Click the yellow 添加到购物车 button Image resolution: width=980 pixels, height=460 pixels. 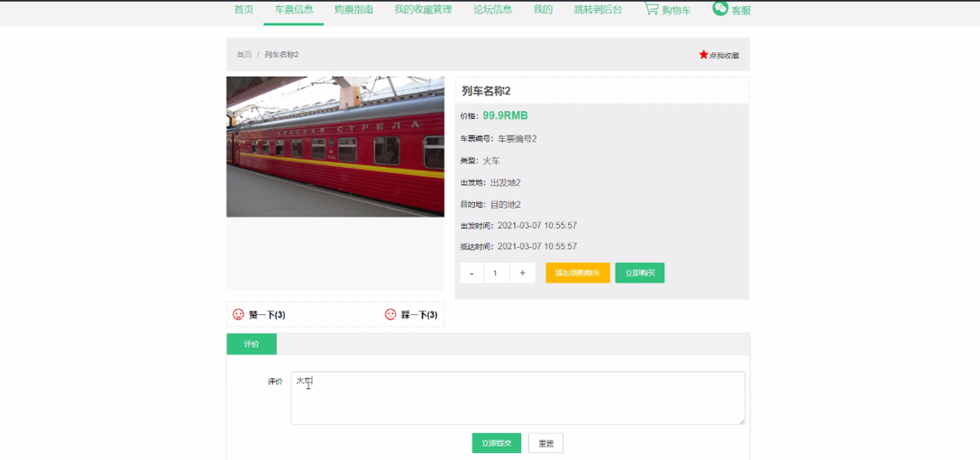point(578,273)
